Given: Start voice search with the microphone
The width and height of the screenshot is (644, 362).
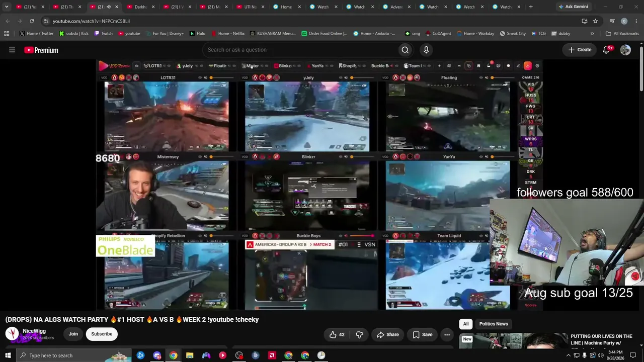Looking at the screenshot, I should (x=426, y=50).
